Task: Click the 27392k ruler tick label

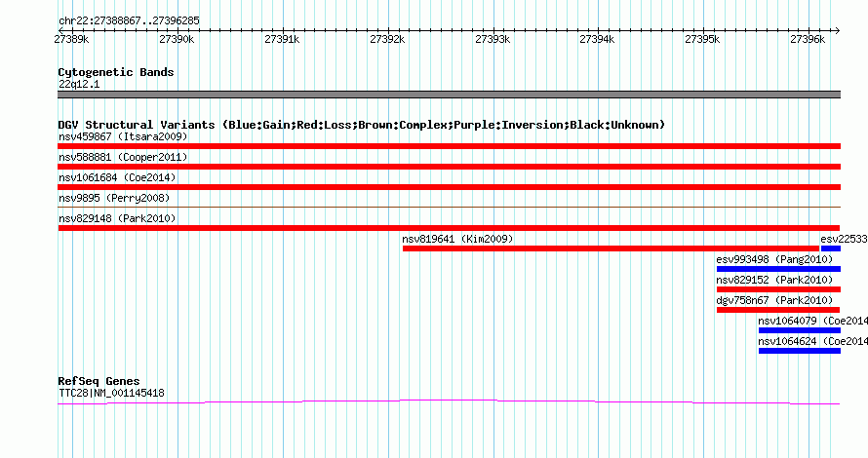Action: click(x=387, y=39)
